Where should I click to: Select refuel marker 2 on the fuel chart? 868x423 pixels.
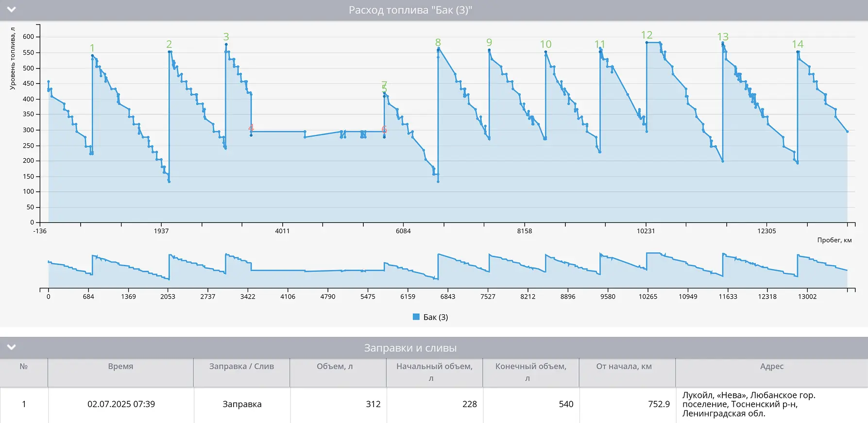tap(169, 44)
